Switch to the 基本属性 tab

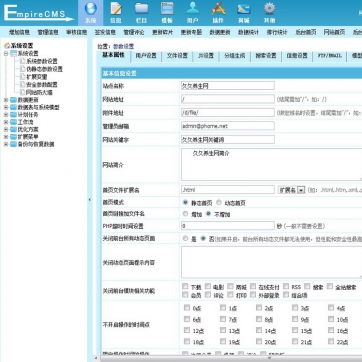pos(113,55)
